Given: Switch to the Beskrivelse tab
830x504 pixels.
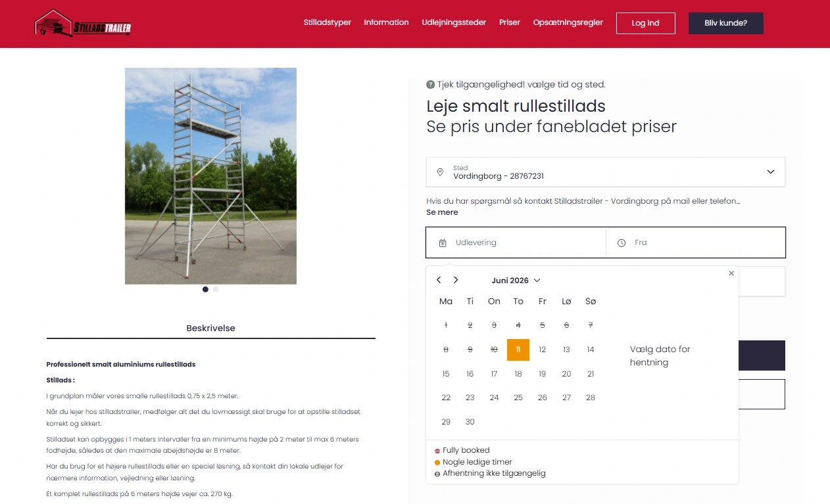Looking at the screenshot, I should point(210,328).
